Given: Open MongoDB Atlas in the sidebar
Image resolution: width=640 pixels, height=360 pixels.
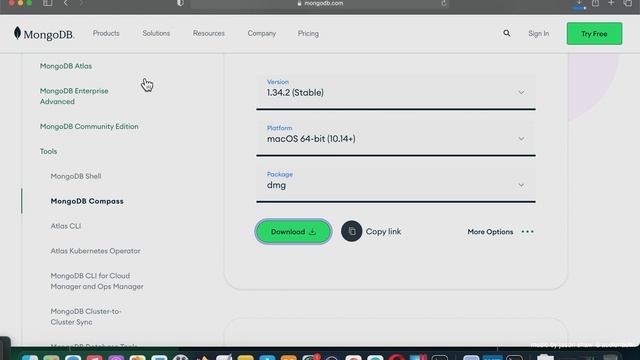Looking at the screenshot, I should click(66, 66).
